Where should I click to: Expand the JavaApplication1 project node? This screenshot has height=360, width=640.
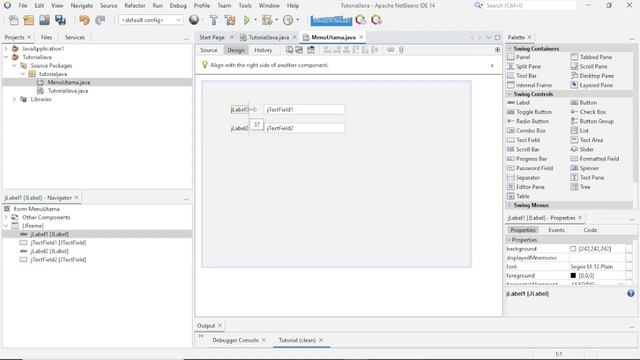pos(6,49)
